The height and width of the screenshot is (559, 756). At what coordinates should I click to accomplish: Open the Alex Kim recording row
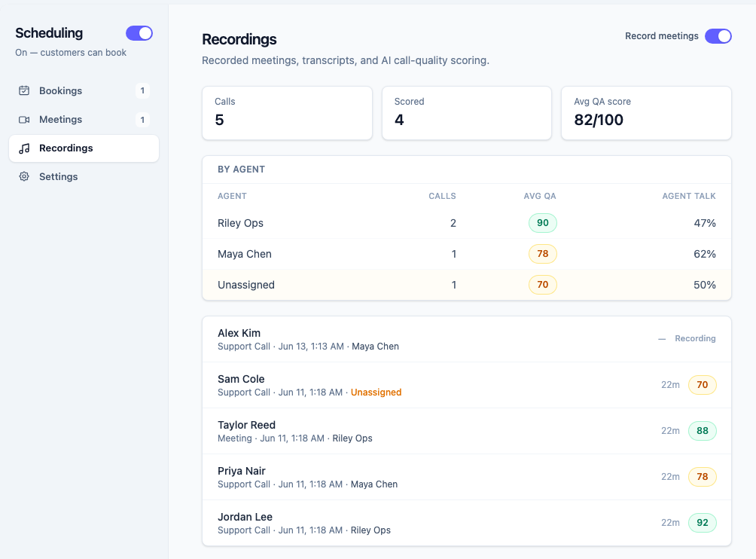click(x=467, y=339)
